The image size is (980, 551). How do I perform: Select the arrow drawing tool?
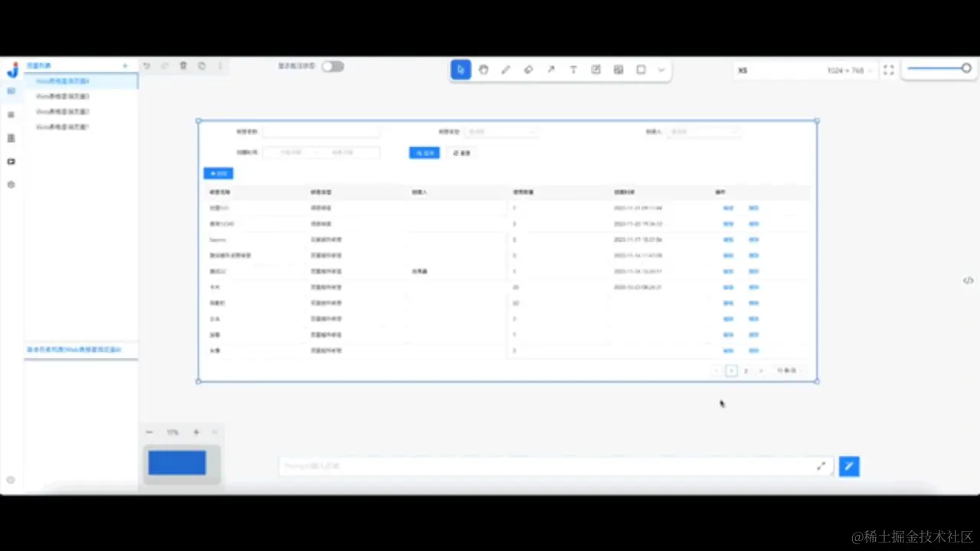coord(550,70)
